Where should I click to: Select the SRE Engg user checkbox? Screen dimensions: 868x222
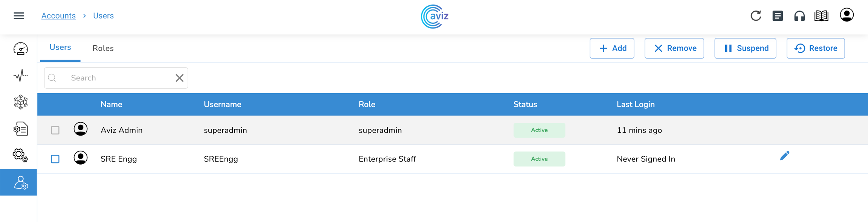pyautogui.click(x=55, y=159)
